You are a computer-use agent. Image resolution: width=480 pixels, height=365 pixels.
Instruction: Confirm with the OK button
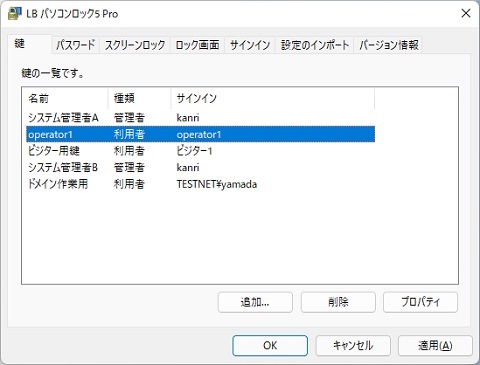(x=270, y=345)
